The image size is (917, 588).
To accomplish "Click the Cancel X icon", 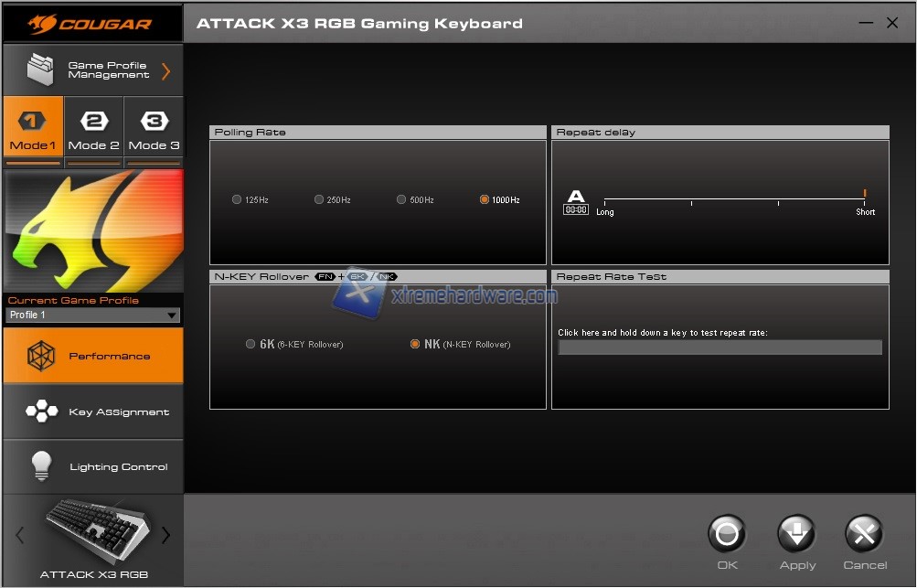I will pyautogui.click(x=864, y=534).
